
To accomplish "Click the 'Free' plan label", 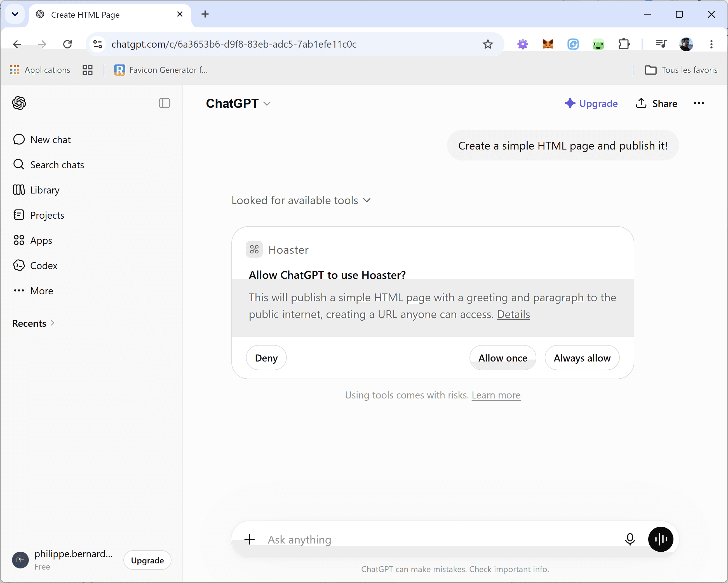I will (x=42, y=567).
